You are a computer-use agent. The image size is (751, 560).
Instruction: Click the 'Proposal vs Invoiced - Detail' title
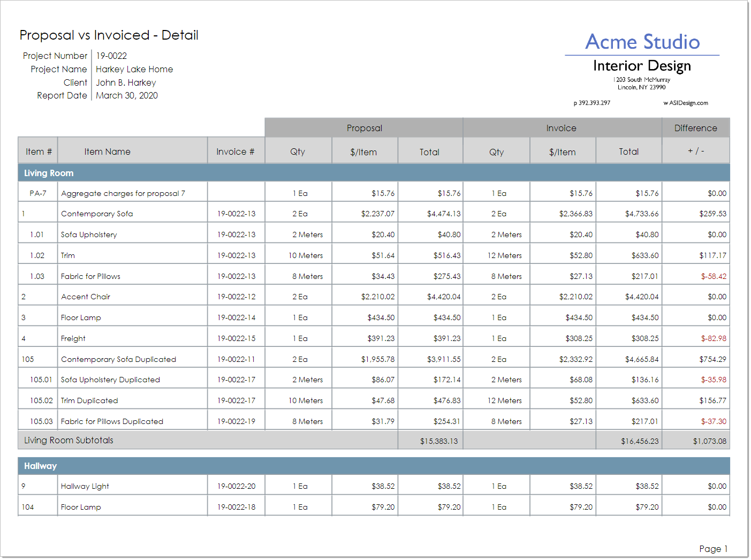[109, 35]
